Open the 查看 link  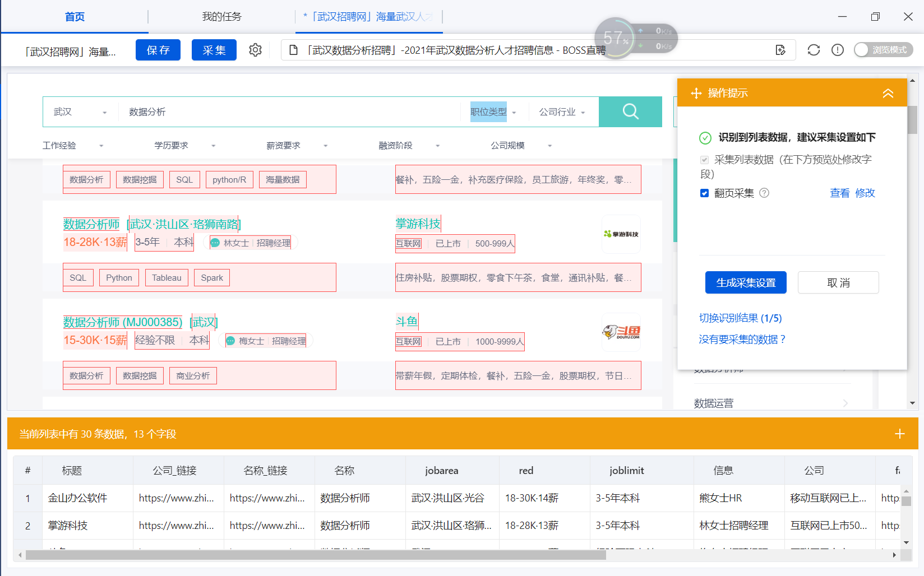click(840, 193)
